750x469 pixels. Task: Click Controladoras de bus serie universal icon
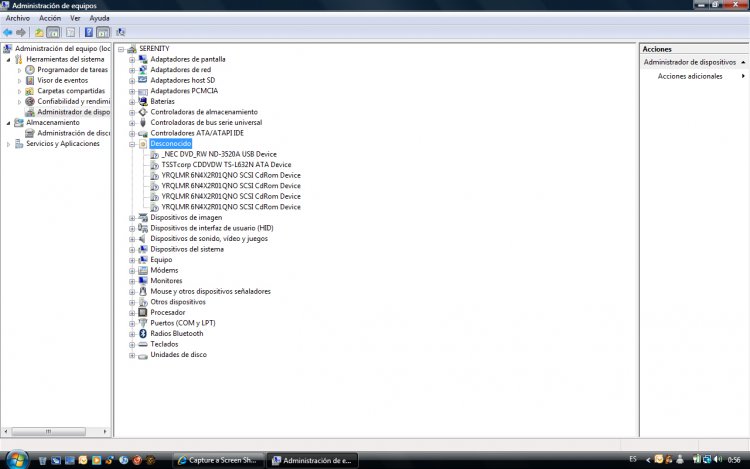coord(143,122)
